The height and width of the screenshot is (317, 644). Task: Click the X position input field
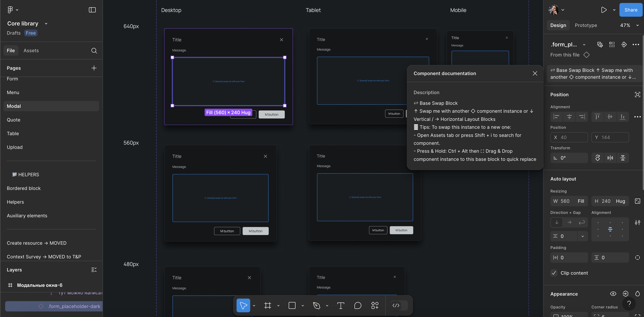569,137
